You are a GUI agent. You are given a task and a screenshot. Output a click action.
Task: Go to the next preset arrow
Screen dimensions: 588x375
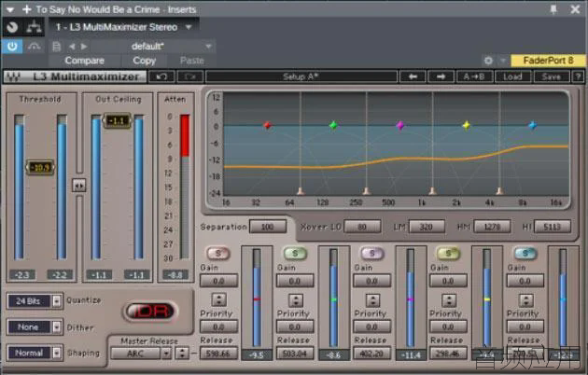(441, 76)
